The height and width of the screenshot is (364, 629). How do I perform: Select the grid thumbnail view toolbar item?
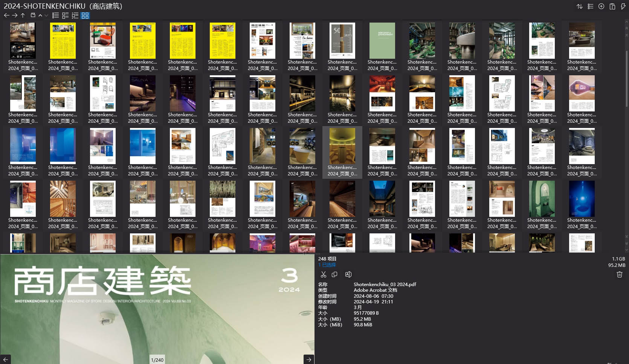click(x=84, y=15)
